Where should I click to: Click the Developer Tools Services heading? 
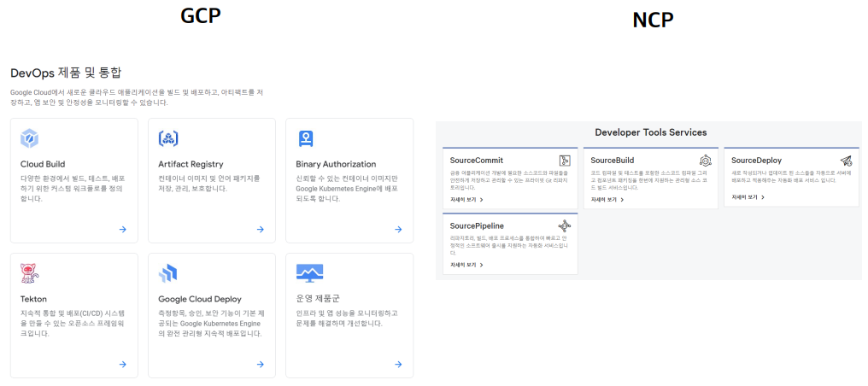pos(650,132)
